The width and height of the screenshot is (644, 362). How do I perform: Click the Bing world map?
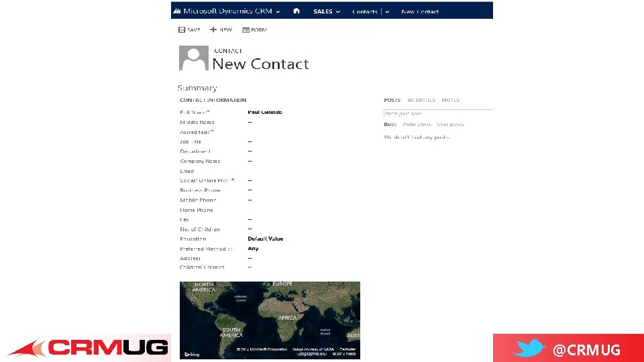(x=270, y=320)
